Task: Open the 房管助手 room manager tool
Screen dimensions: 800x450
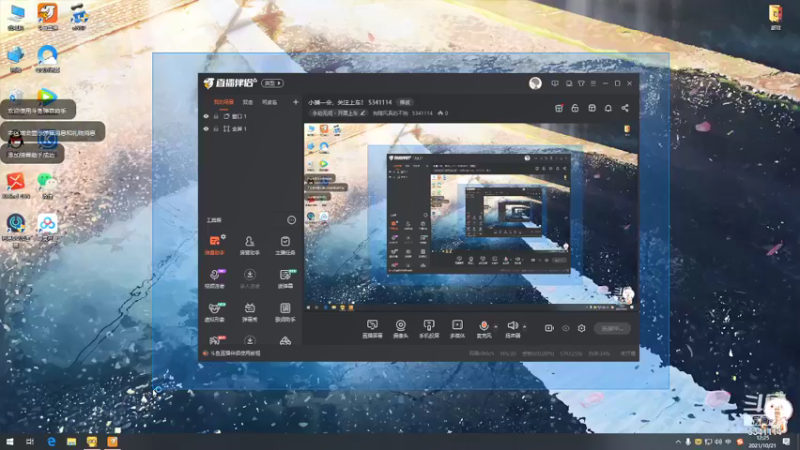Action: click(249, 245)
